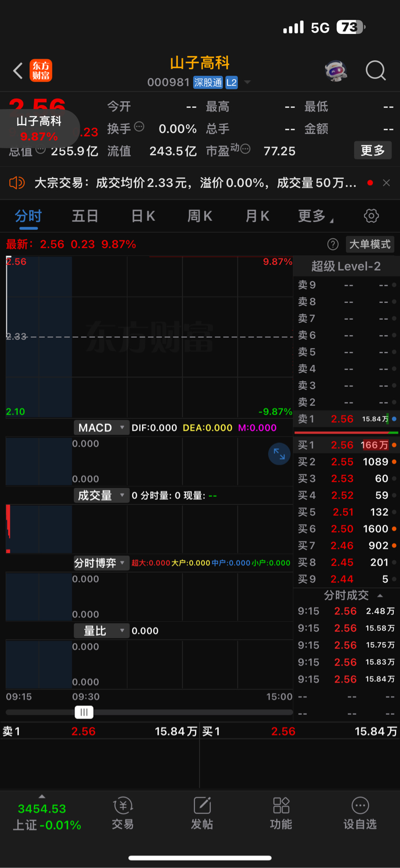Tap the 买3 row at 2.53
The width and height of the screenshot is (400, 868).
(346, 479)
